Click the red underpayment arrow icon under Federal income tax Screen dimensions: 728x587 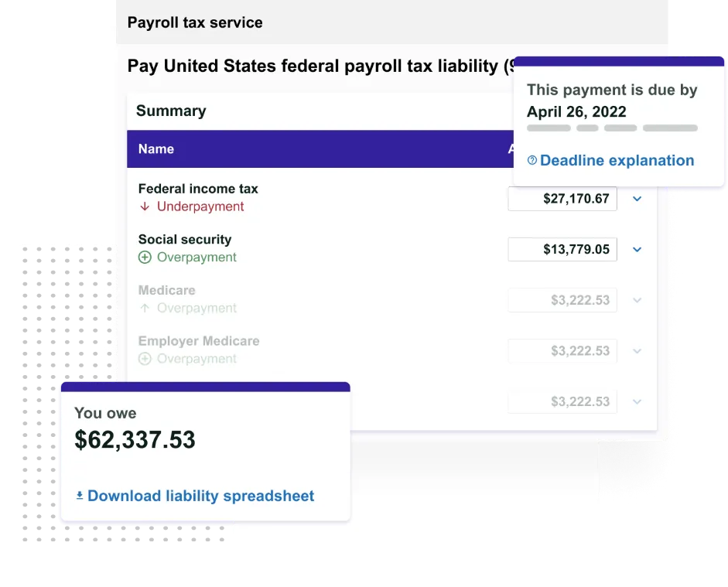pyautogui.click(x=145, y=206)
